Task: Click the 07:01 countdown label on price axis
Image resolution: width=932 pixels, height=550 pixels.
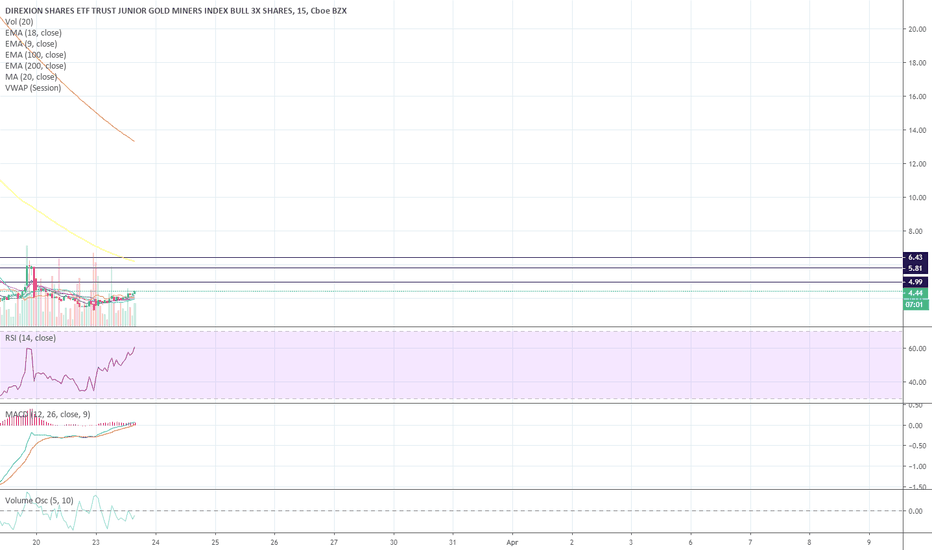Action: tap(915, 304)
